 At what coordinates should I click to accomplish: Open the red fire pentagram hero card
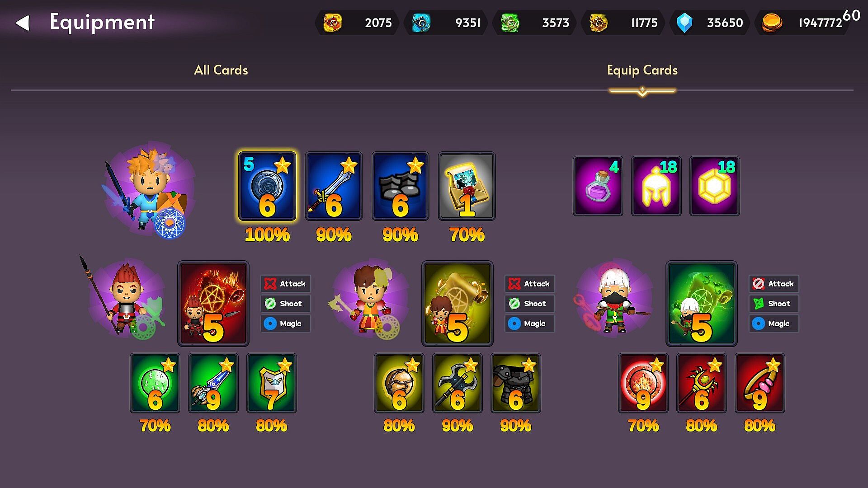pyautogui.click(x=213, y=304)
